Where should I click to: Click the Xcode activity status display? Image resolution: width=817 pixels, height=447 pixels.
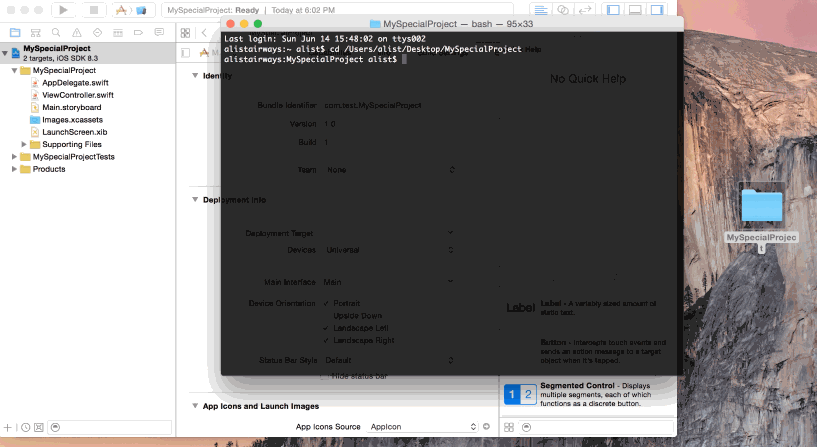337,10
